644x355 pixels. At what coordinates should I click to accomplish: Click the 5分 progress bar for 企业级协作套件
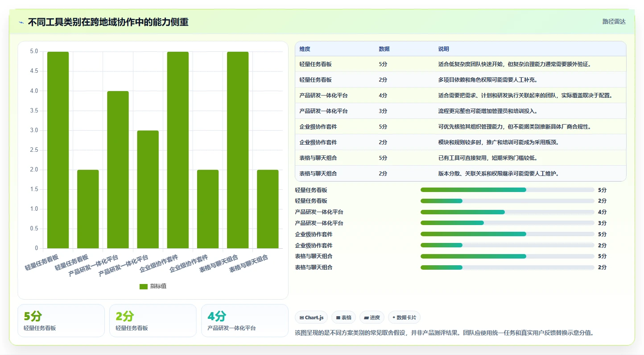click(508, 234)
